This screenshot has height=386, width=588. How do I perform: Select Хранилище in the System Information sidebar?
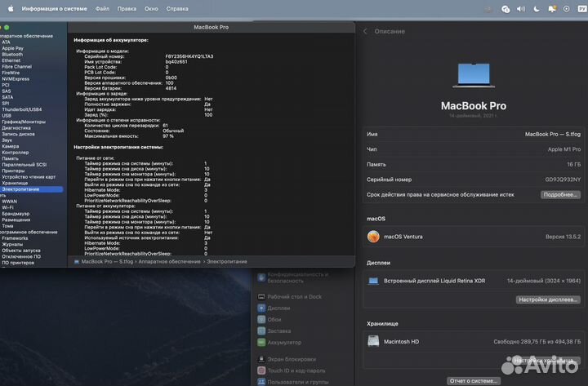click(15, 184)
